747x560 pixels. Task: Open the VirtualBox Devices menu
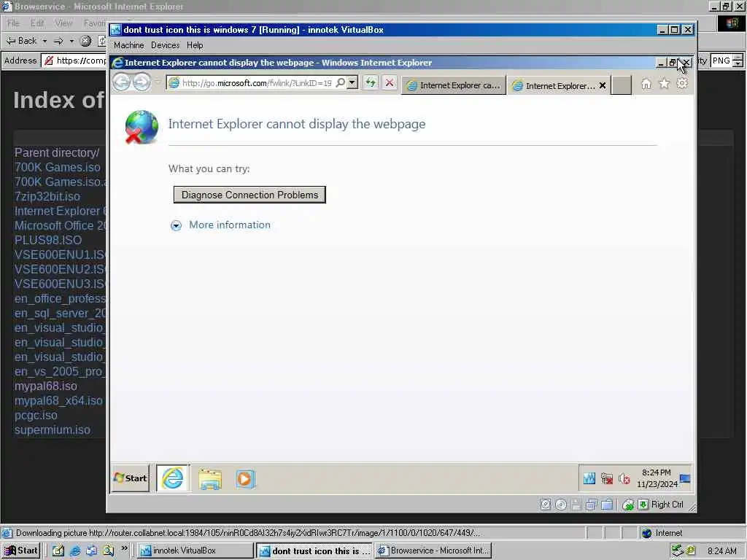click(166, 45)
